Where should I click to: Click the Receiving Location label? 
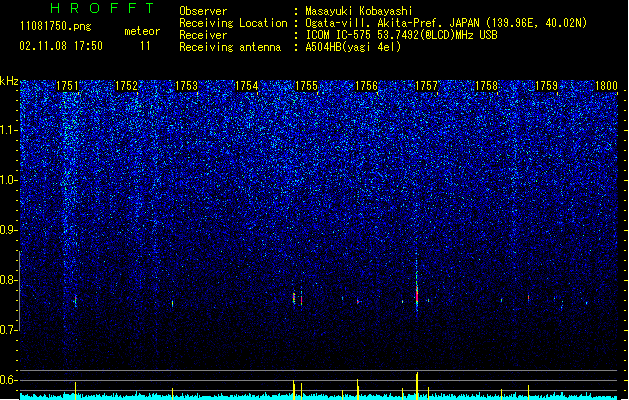(x=233, y=24)
